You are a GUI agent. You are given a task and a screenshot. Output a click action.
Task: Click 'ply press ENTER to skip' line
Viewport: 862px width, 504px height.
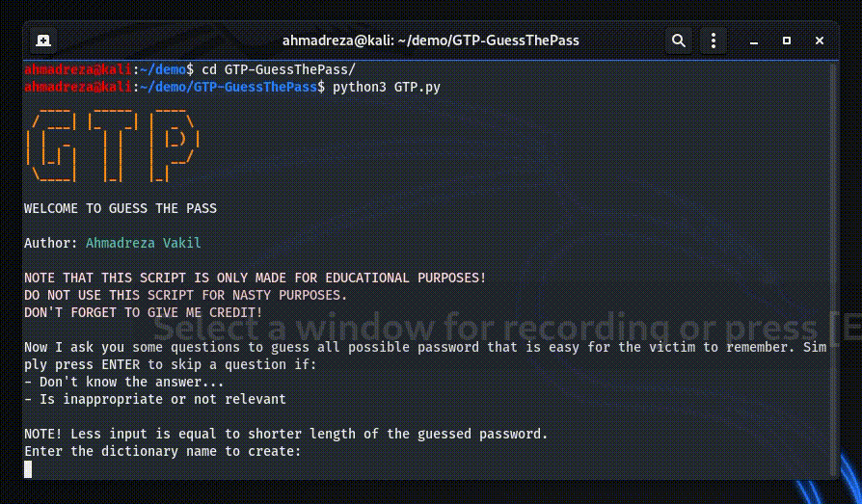171,365
